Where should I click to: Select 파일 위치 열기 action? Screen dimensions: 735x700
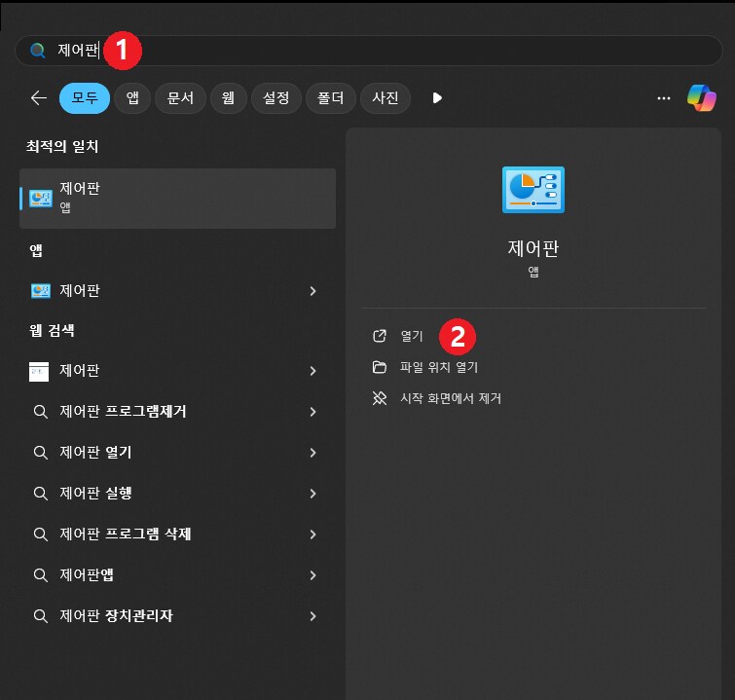439,367
